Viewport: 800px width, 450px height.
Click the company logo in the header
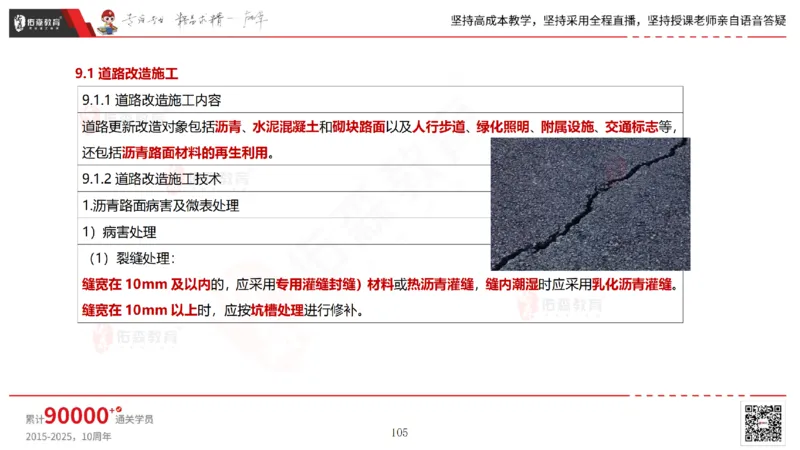click(38, 23)
